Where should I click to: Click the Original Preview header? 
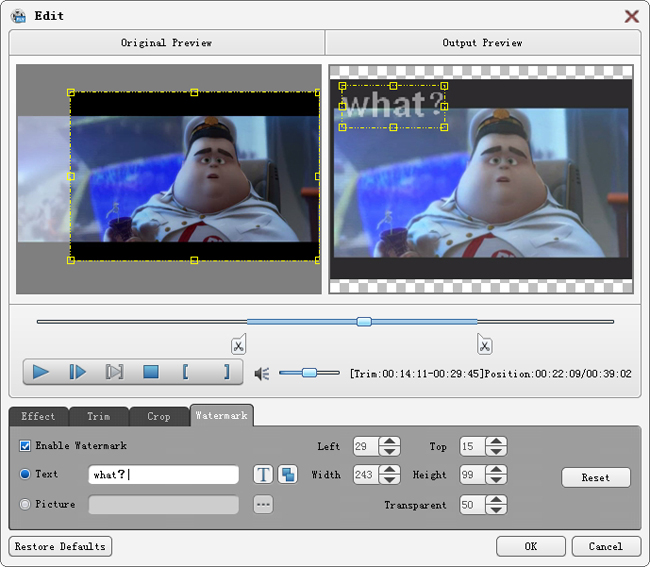[x=167, y=43]
